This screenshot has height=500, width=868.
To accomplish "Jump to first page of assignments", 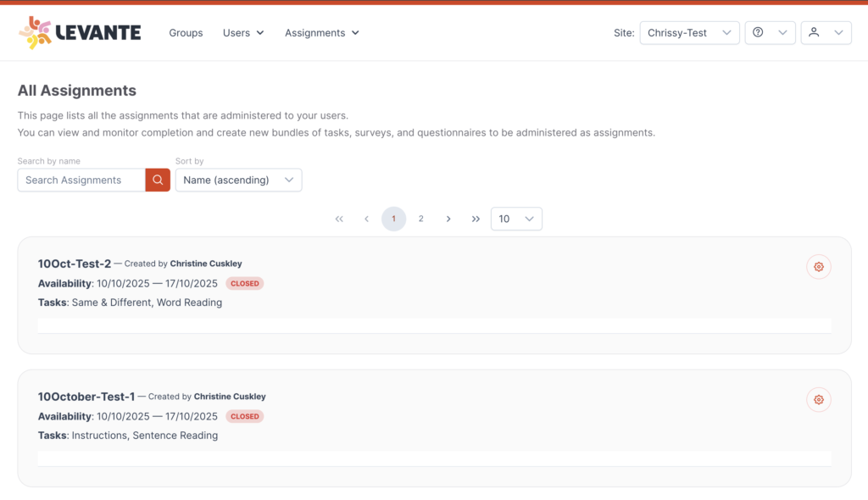I will (339, 219).
